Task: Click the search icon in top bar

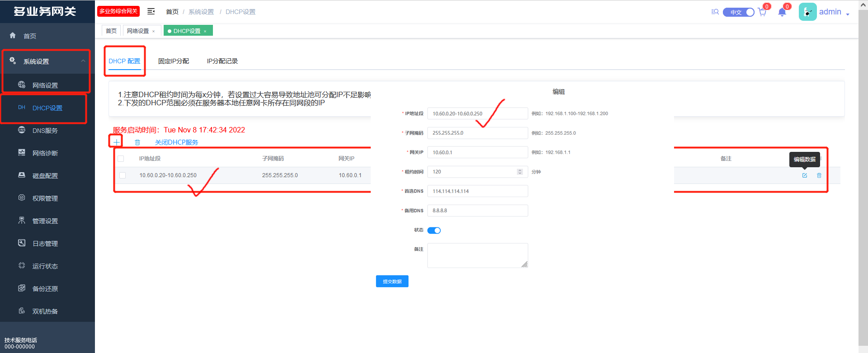Action: point(715,12)
